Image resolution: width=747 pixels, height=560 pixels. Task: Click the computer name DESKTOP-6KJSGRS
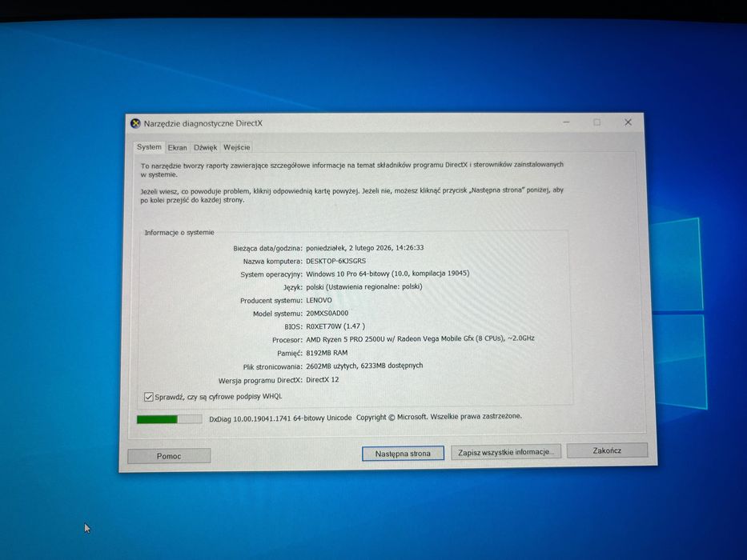click(x=335, y=261)
